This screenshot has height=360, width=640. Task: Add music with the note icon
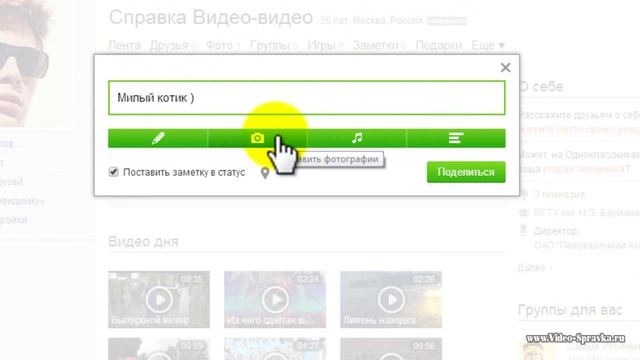click(x=357, y=138)
